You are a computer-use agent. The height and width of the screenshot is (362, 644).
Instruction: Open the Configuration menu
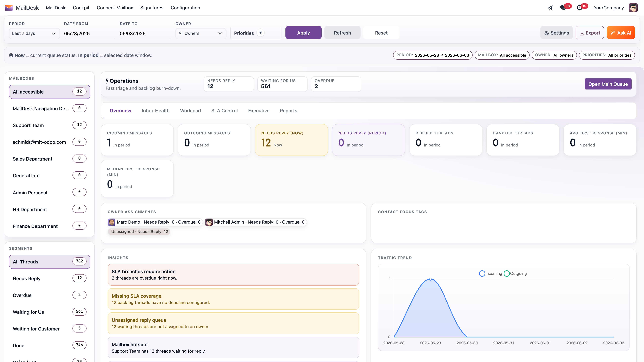[185, 8]
